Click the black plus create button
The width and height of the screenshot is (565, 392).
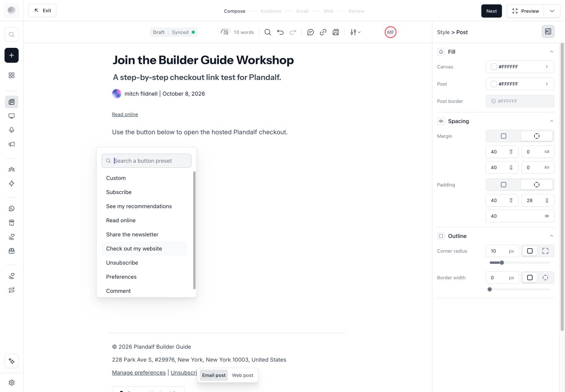tap(11, 55)
